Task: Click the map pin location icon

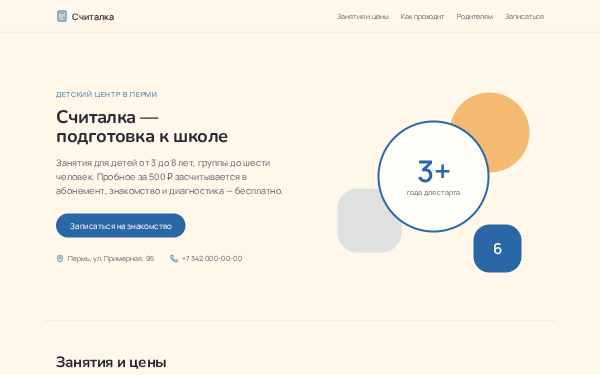Action: pos(60,259)
